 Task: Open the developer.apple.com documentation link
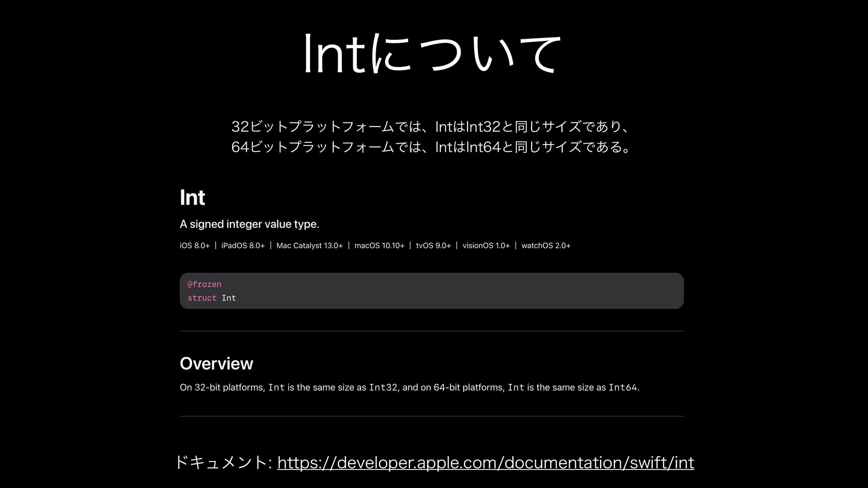[x=485, y=463]
